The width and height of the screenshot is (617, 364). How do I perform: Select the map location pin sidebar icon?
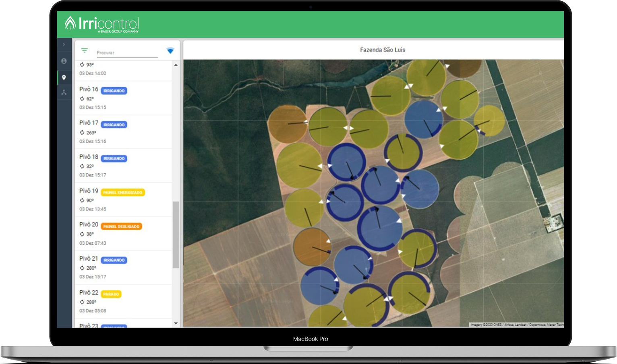click(64, 77)
